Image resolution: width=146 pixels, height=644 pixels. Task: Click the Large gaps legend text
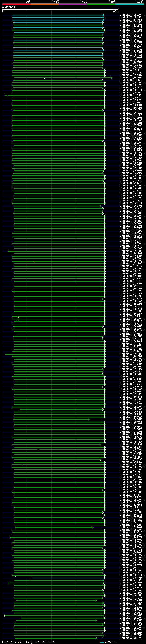click(10, 642)
